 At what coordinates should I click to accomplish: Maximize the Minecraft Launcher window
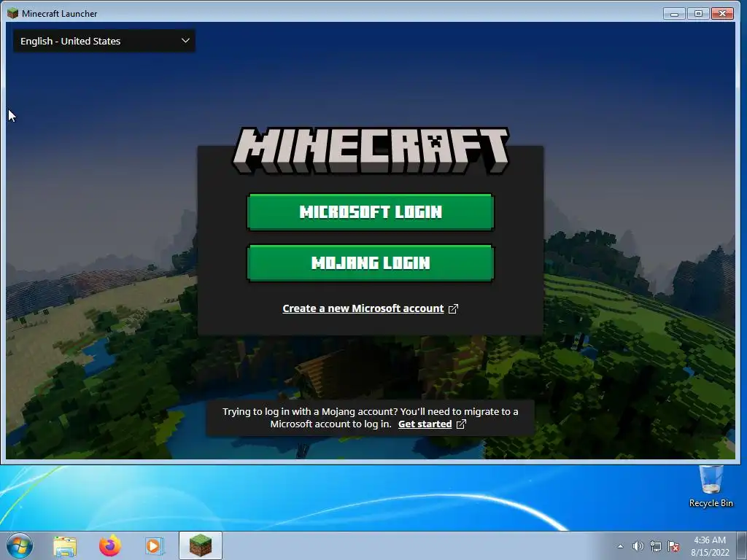(698, 13)
